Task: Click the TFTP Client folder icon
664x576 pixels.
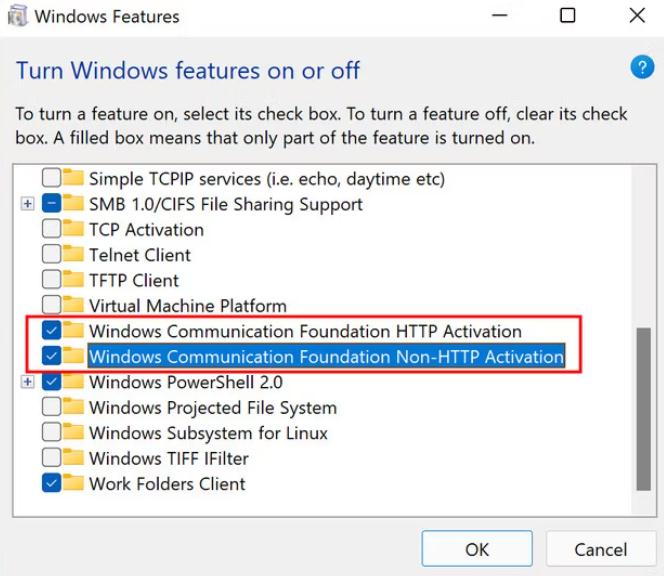Action: (73, 280)
